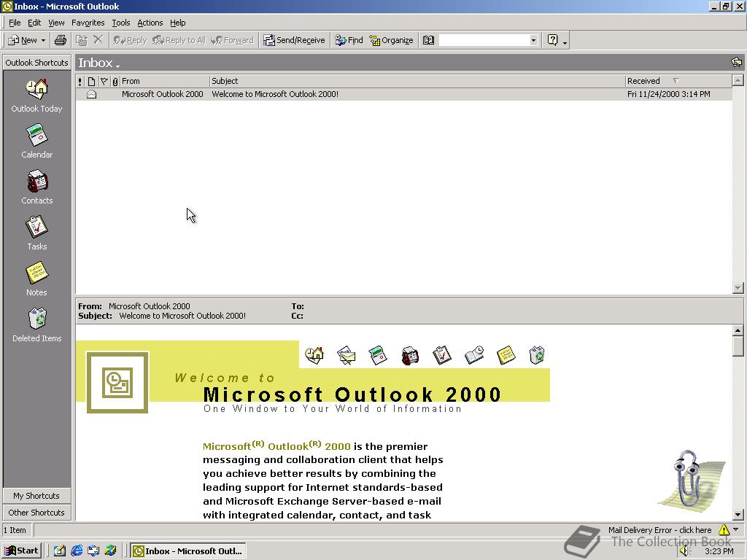Click the Tasks clipboard icon in welcome banner
The image size is (747, 560).
[x=441, y=355]
